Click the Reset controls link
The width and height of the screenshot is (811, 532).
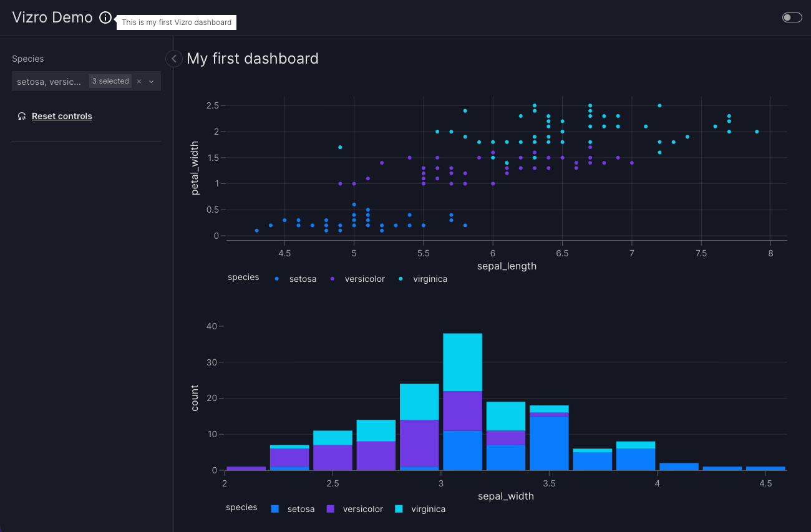click(x=62, y=116)
